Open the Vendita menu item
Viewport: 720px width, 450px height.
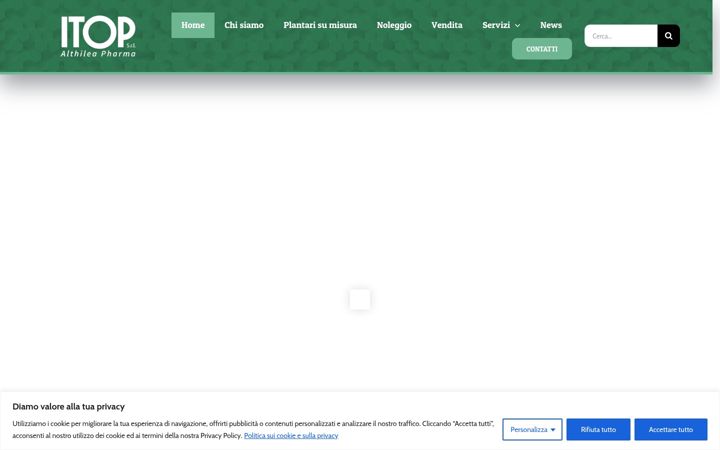coord(447,25)
